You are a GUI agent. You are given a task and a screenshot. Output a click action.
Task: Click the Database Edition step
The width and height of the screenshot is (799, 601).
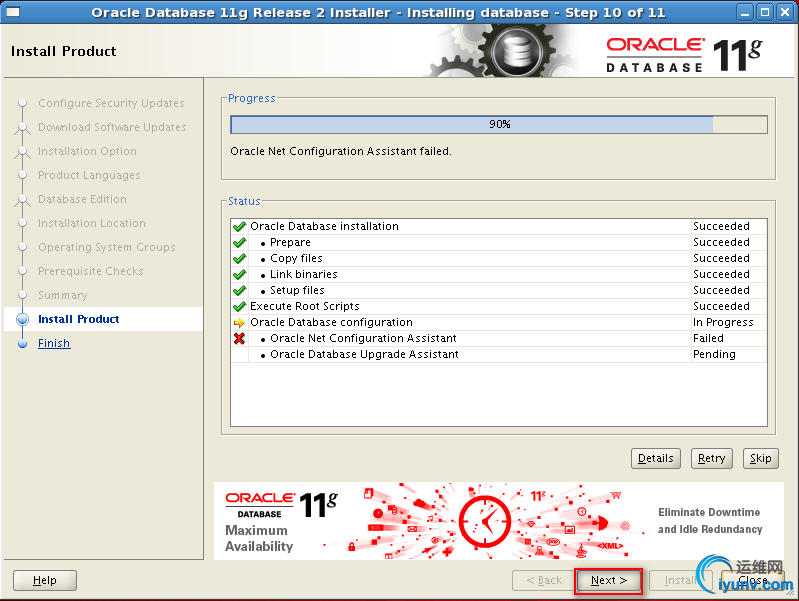[82, 199]
